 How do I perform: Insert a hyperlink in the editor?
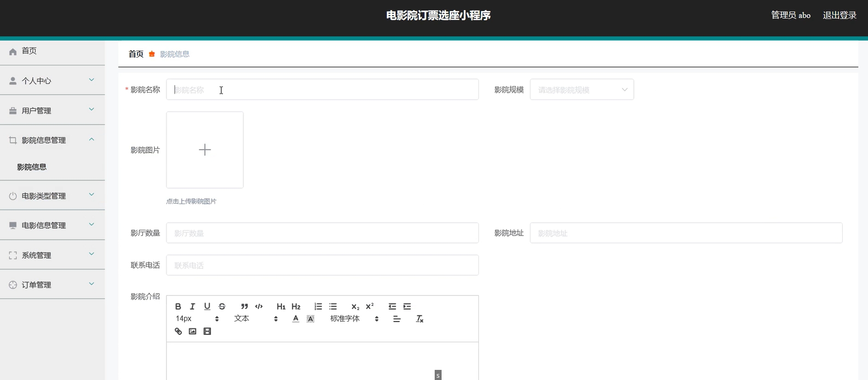(x=178, y=331)
